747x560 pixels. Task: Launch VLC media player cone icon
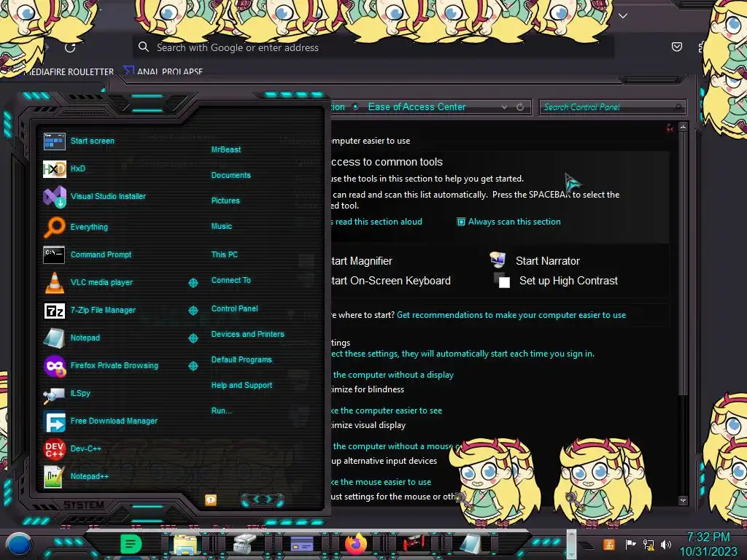click(54, 282)
